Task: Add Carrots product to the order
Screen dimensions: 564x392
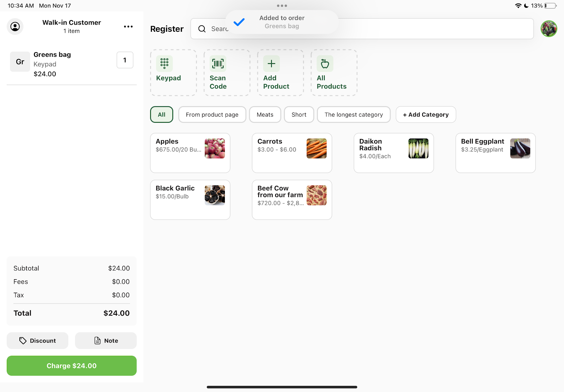Action: (x=292, y=153)
